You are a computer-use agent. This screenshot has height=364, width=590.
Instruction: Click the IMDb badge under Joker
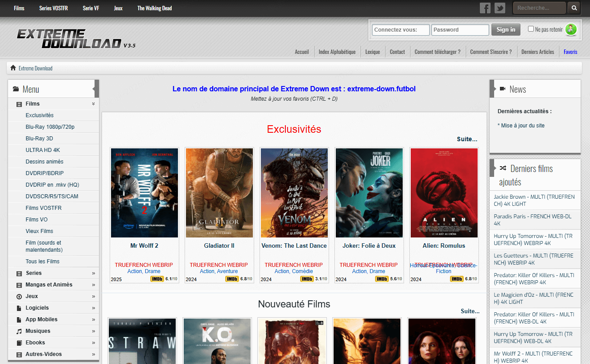coord(382,279)
